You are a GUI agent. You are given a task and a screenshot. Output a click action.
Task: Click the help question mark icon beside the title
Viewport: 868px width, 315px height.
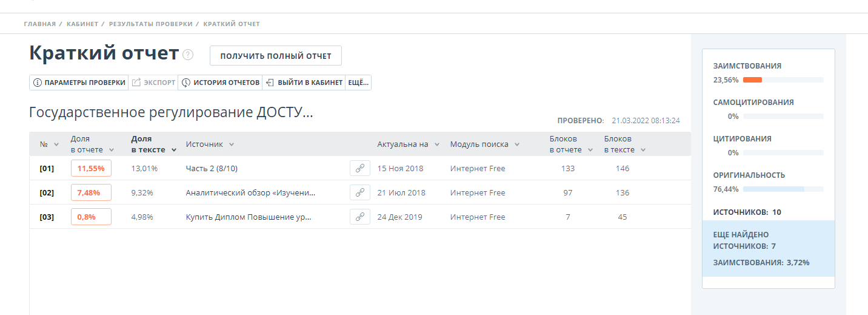pyautogui.click(x=188, y=55)
